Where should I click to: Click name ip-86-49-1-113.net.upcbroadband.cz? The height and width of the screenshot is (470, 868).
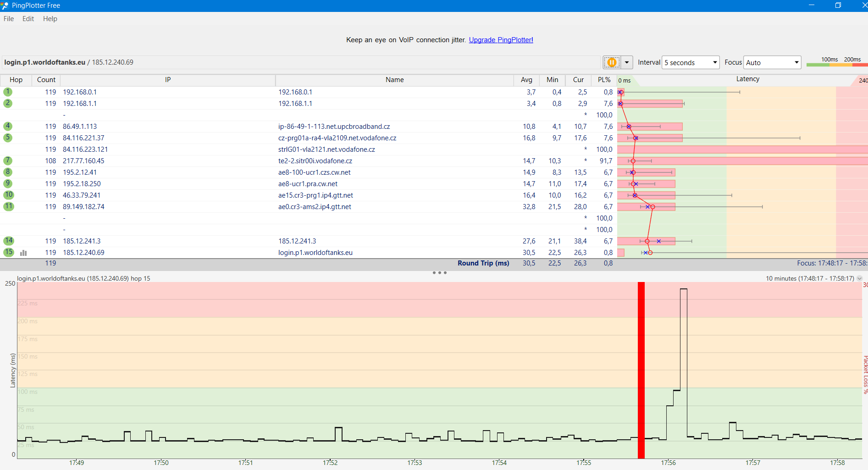click(x=334, y=127)
